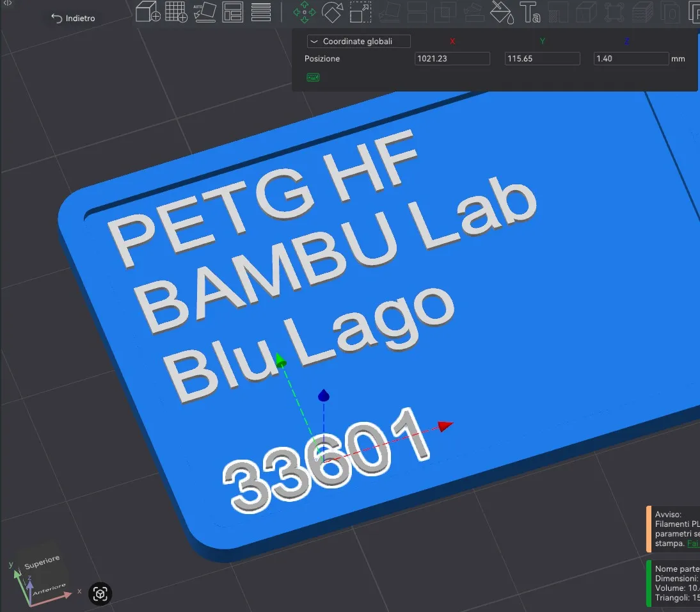Open the Text shape tool
This screenshot has height=612, width=700.
tap(530, 12)
